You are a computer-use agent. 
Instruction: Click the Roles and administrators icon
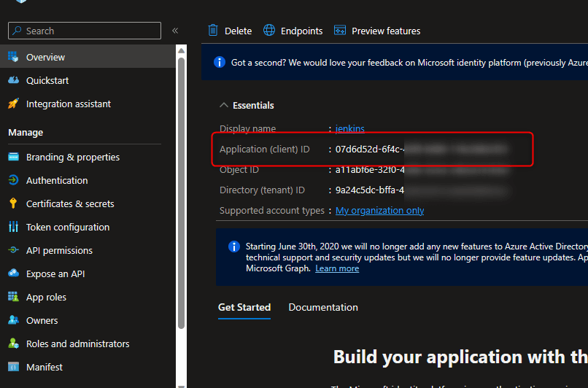click(14, 343)
